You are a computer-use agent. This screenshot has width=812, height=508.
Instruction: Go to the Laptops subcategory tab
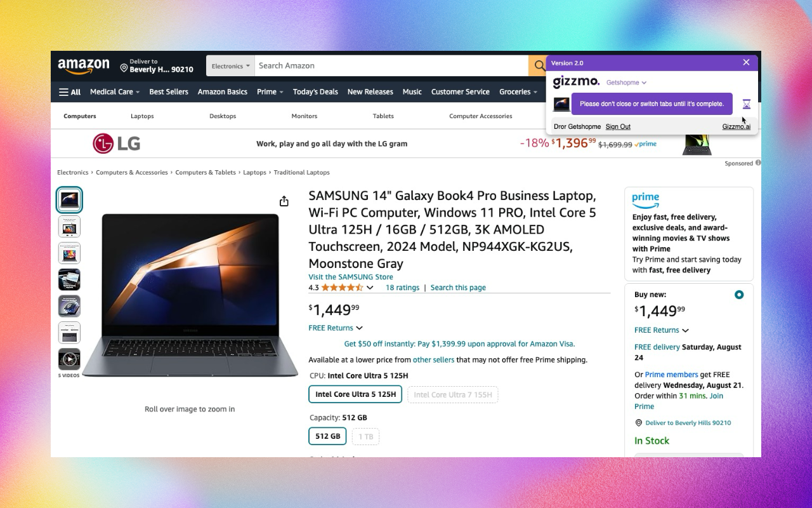coord(142,116)
